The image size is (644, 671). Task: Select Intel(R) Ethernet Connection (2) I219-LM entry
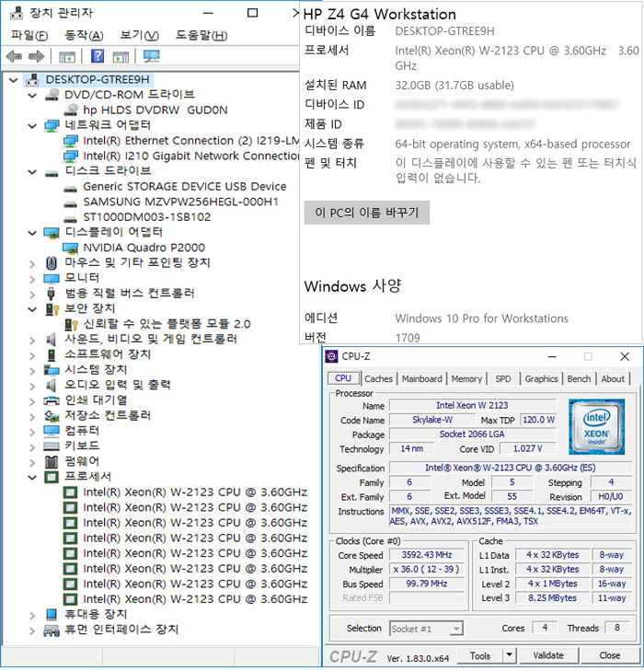click(190, 141)
